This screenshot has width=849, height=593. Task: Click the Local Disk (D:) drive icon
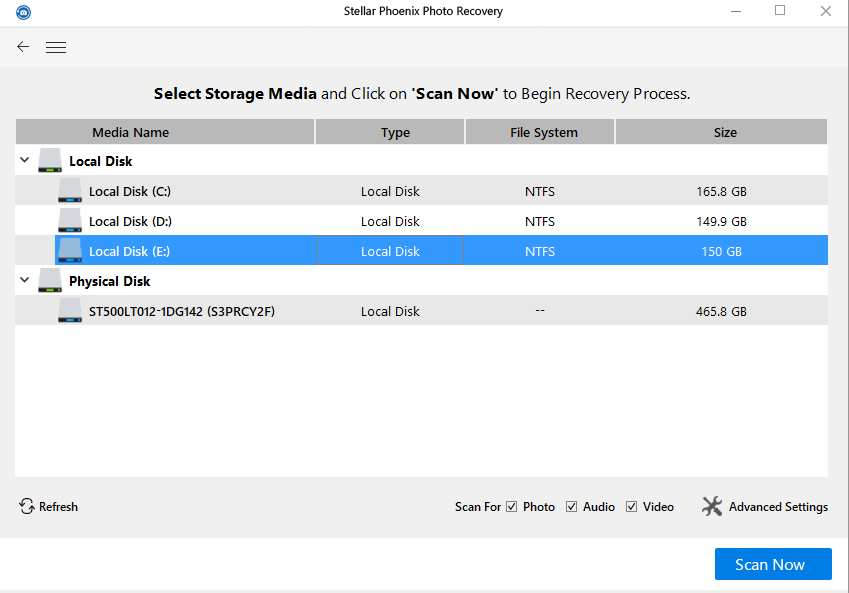[70, 221]
